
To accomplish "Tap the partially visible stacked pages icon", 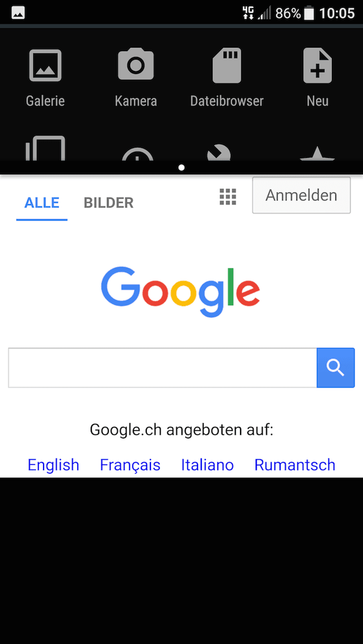I will click(x=45, y=148).
